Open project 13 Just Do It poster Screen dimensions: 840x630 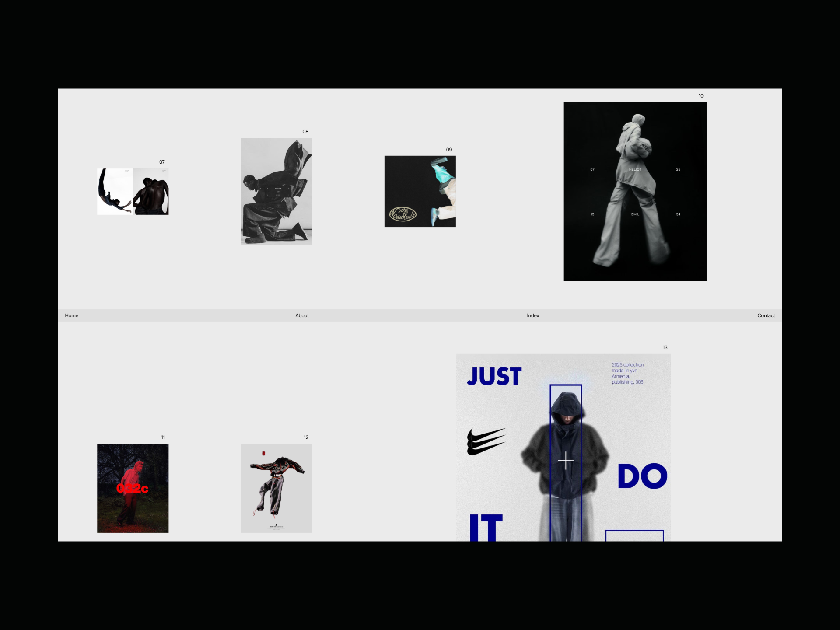pos(563,448)
